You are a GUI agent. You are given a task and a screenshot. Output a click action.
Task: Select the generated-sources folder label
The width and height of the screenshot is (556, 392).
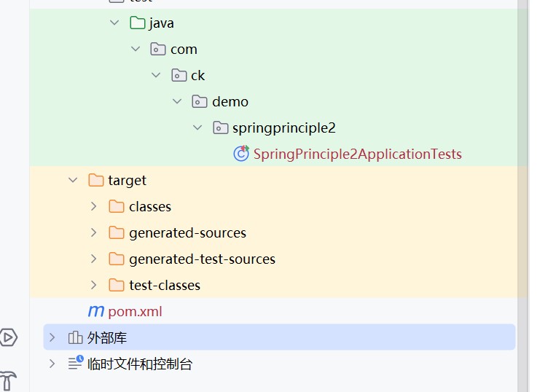click(x=187, y=232)
